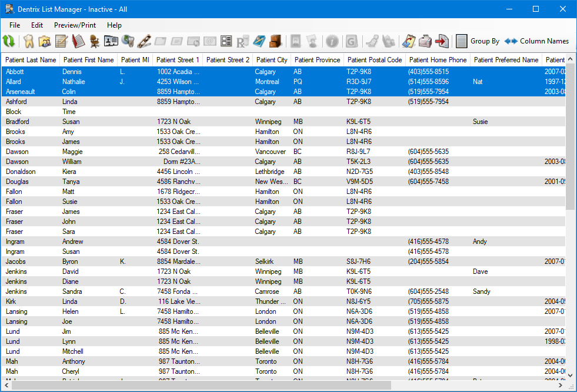This screenshot has width=577, height=392.
Task: Open the Help menu
Action: tap(114, 25)
